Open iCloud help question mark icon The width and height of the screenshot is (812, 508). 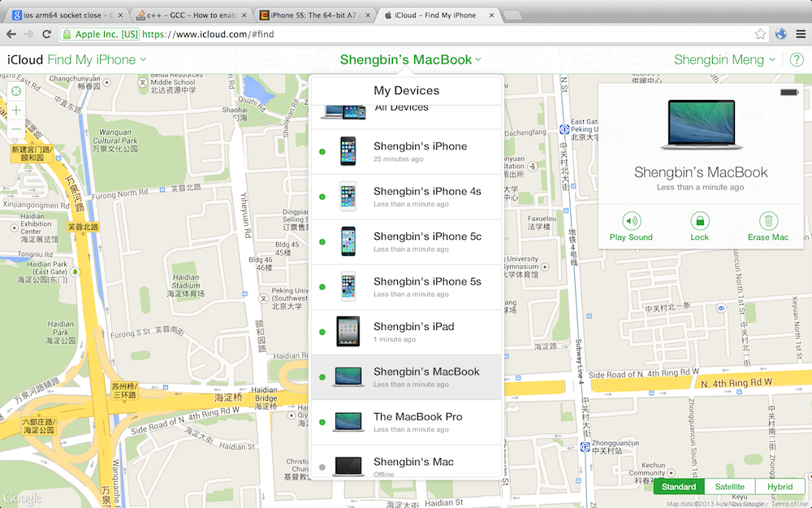point(797,59)
